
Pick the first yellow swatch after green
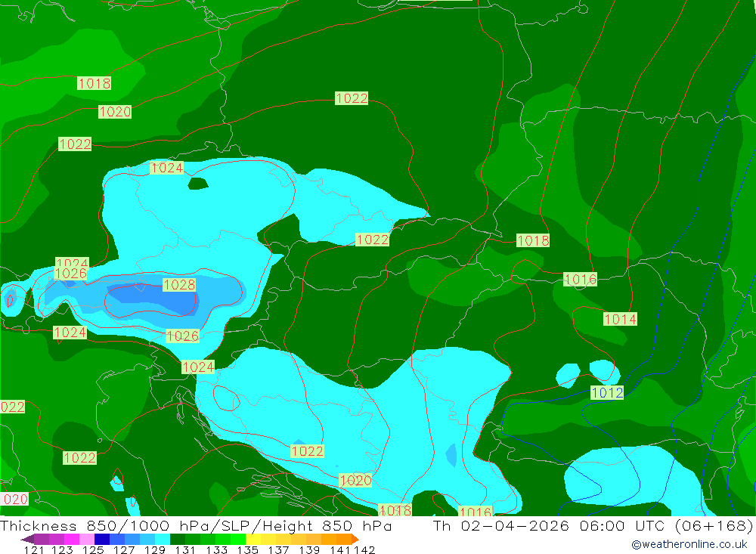click(253, 539)
